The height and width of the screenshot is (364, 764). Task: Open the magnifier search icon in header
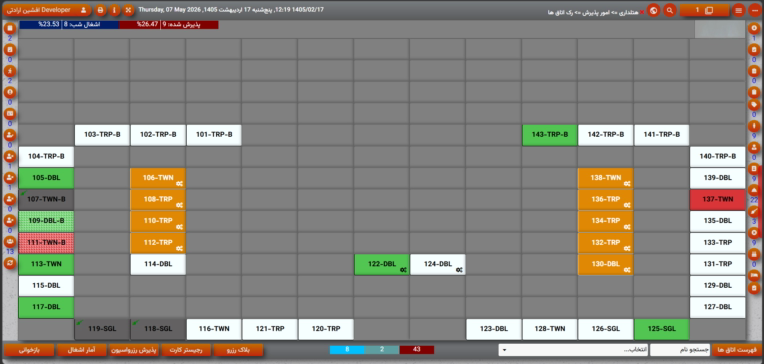pyautogui.click(x=670, y=10)
